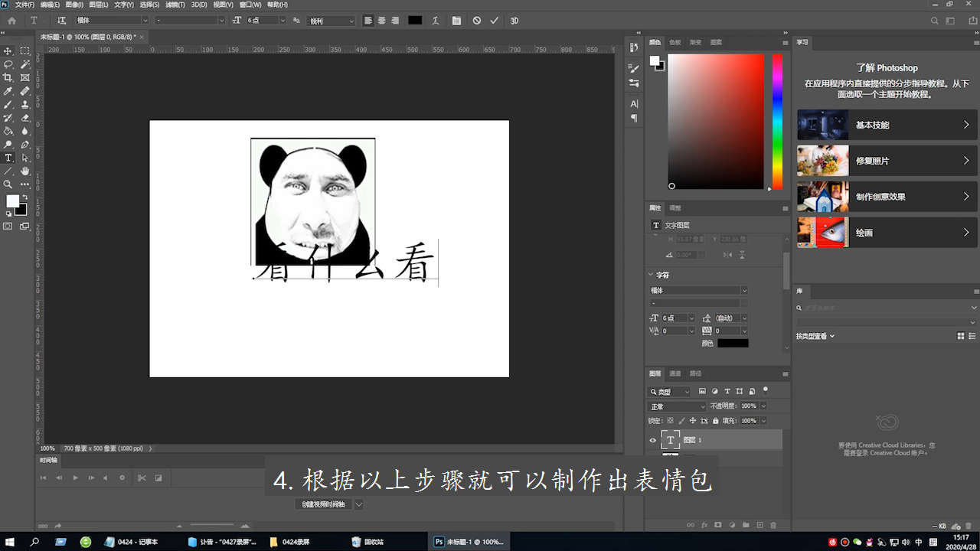Click the 颜色 swatch in Properties panel
The height and width of the screenshot is (551, 980).
point(733,343)
